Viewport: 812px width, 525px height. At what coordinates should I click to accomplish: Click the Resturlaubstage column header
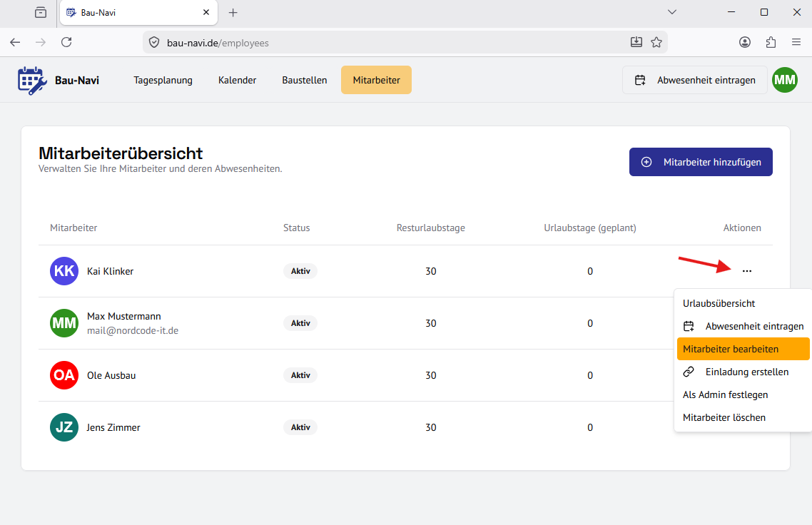[431, 228]
